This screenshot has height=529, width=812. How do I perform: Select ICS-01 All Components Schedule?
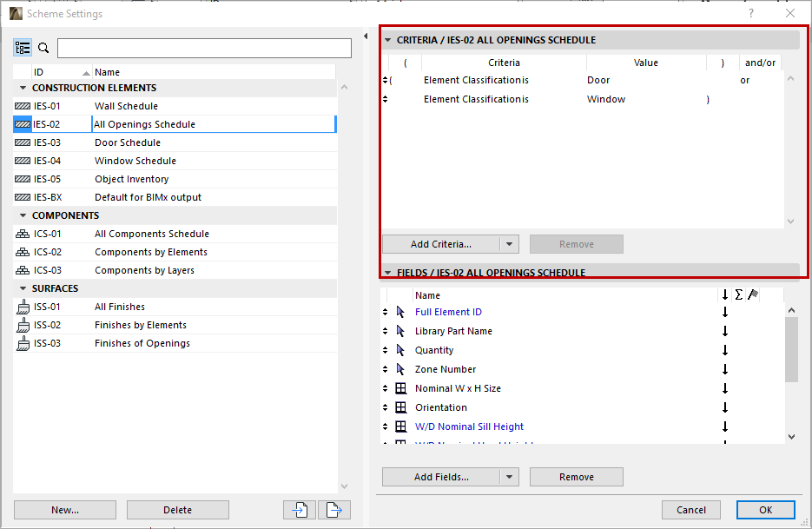[175, 234]
